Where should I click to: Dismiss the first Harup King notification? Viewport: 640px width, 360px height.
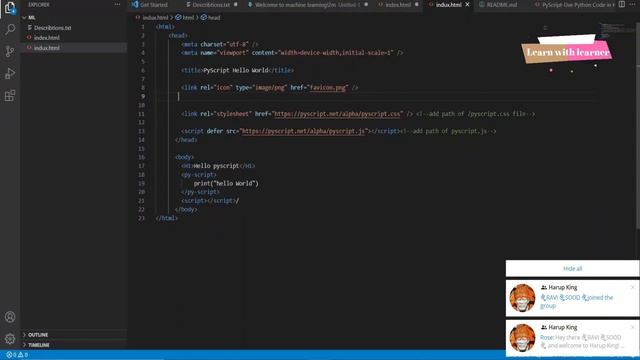pos(633,287)
